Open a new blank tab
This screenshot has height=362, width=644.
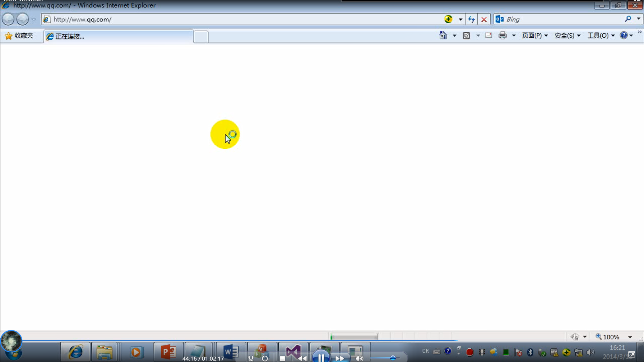click(x=201, y=37)
